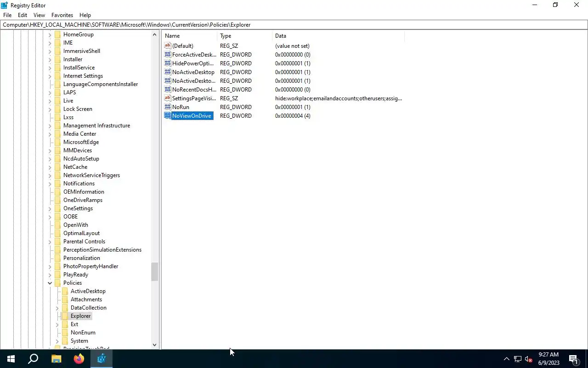
Task: Expand the PlayReady node
Action: point(50,275)
